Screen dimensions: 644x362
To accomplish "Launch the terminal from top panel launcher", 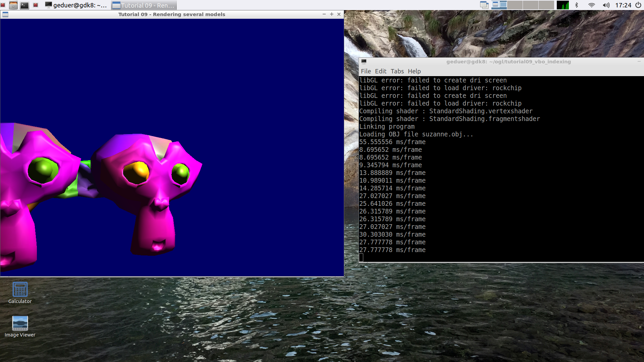I will (x=24, y=5).
